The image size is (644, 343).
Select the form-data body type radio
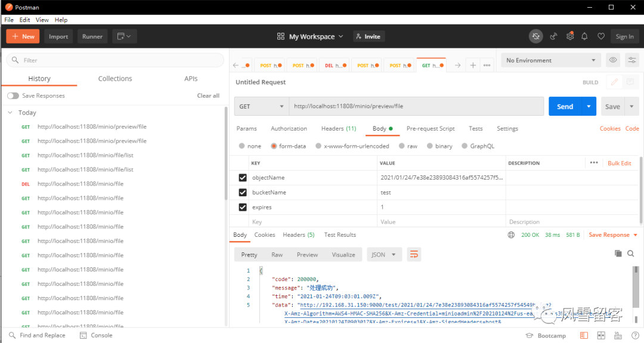point(274,146)
